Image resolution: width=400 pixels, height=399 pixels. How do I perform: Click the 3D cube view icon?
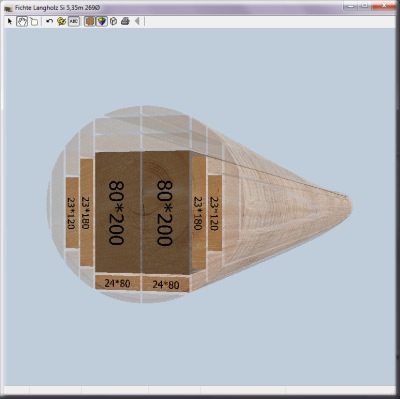(x=113, y=22)
